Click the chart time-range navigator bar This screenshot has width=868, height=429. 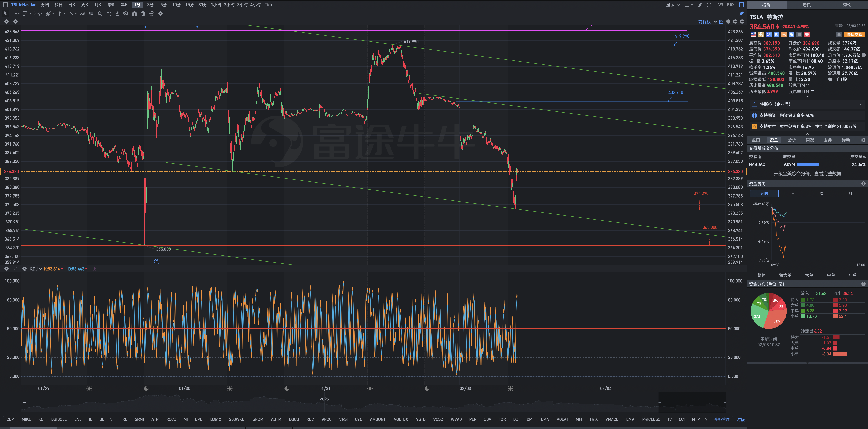pyautogui.click(x=373, y=402)
